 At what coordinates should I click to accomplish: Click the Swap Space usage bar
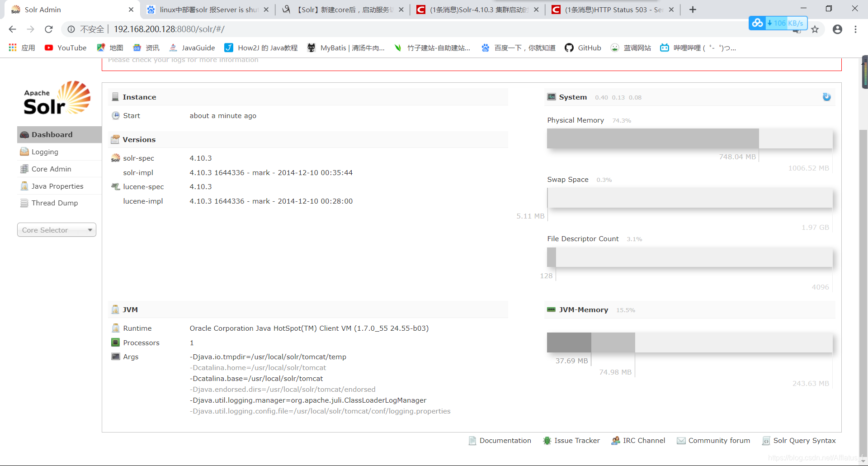click(689, 198)
